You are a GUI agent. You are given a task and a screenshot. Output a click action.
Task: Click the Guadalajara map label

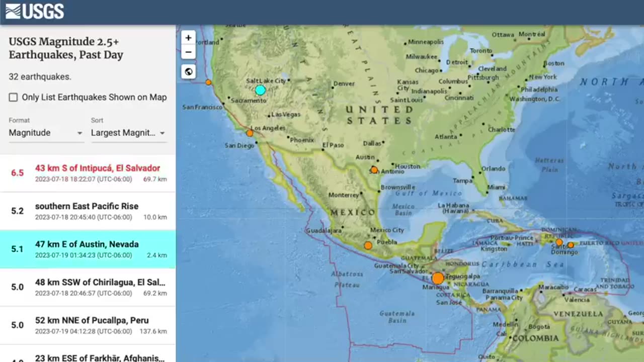(324, 231)
